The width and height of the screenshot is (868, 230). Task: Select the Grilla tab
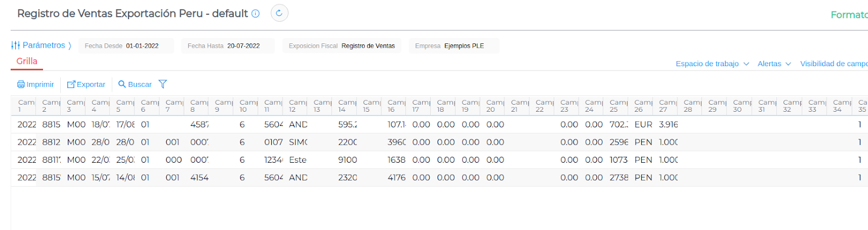[27, 61]
